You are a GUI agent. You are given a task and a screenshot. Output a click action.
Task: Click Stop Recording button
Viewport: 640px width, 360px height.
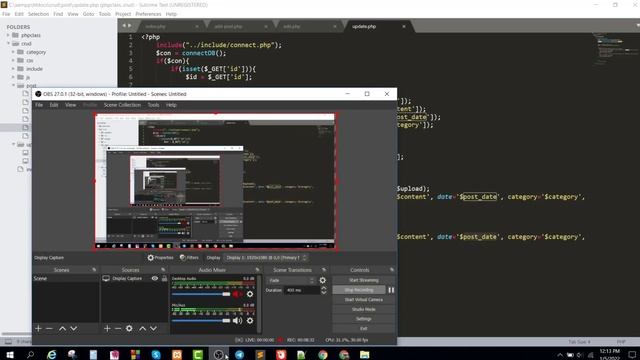tap(359, 290)
